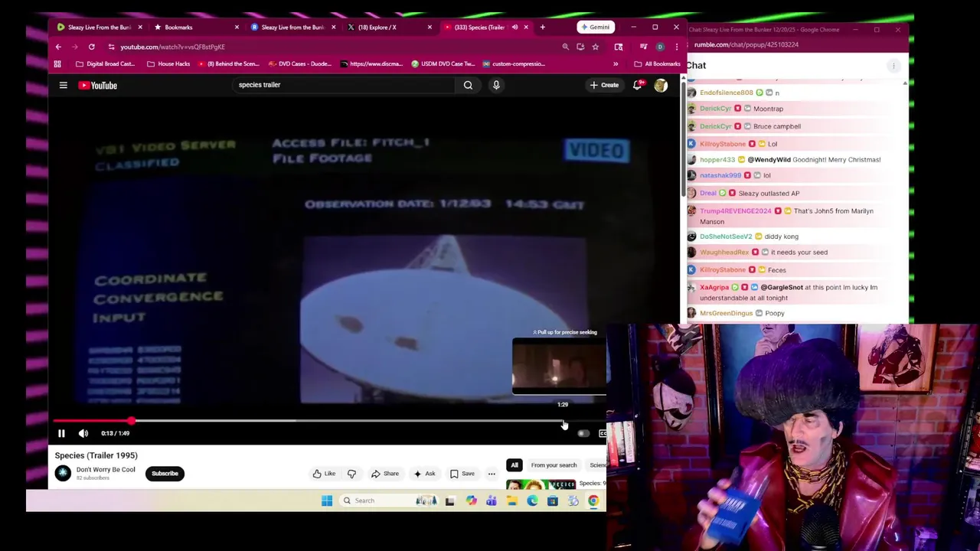Open the Chrome three-dot menu
980x551 pixels.
tap(676, 47)
